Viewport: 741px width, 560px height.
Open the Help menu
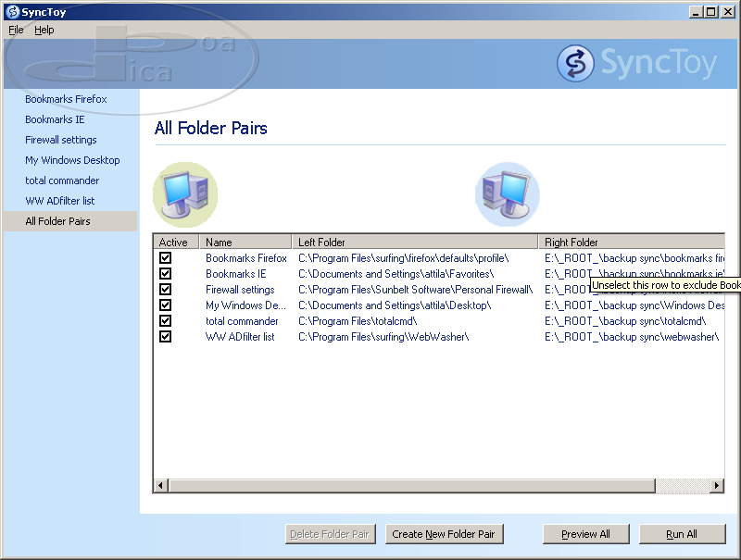pos(44,30)
